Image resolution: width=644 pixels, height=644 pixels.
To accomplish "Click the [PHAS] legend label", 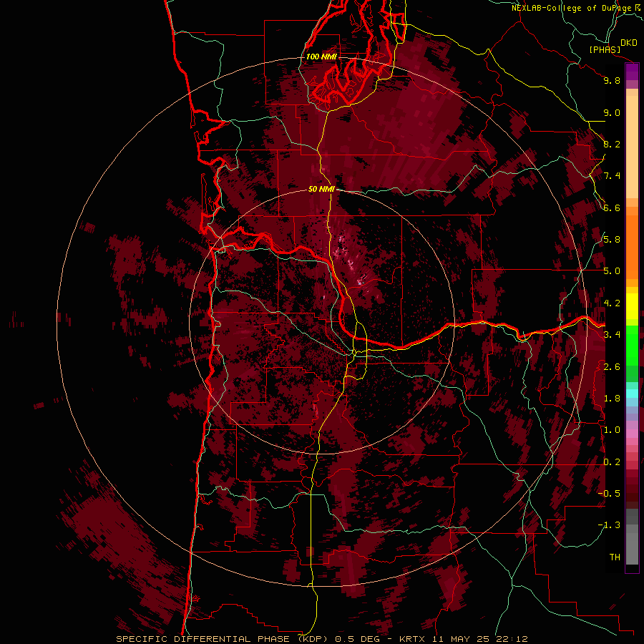I will 605,49.
